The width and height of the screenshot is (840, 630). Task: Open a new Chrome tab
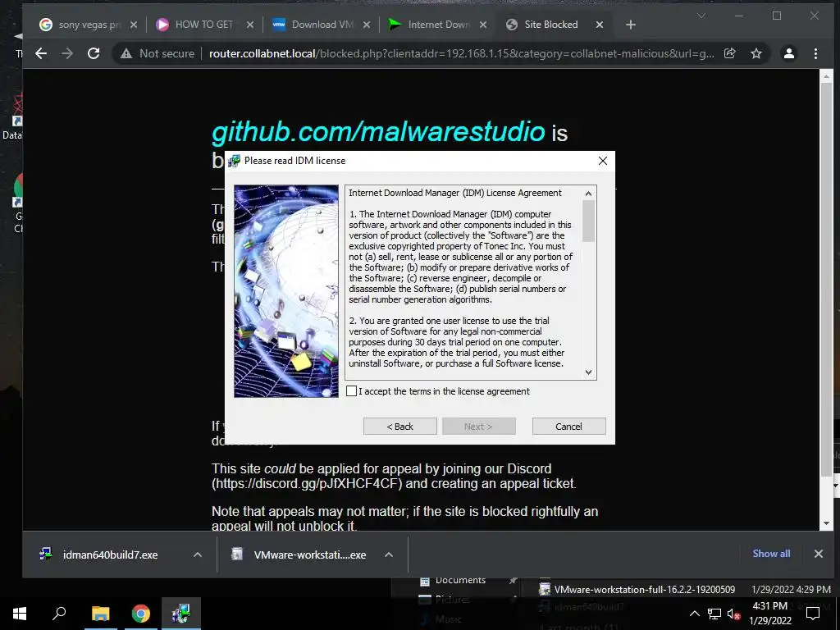[631, 25]
